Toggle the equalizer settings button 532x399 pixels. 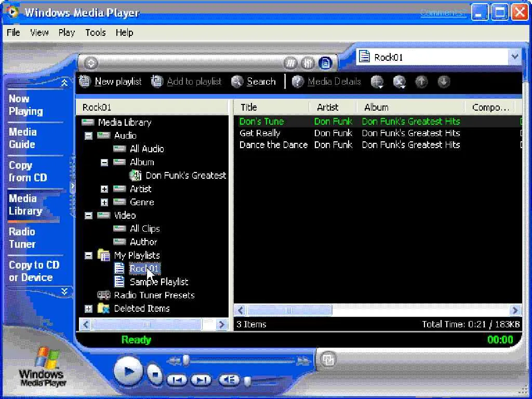[308, 63]
